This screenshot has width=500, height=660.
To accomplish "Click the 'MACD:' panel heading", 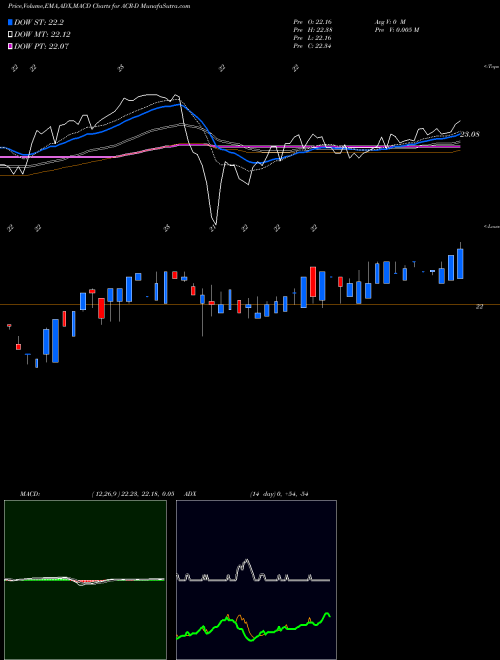I will 30,494.
